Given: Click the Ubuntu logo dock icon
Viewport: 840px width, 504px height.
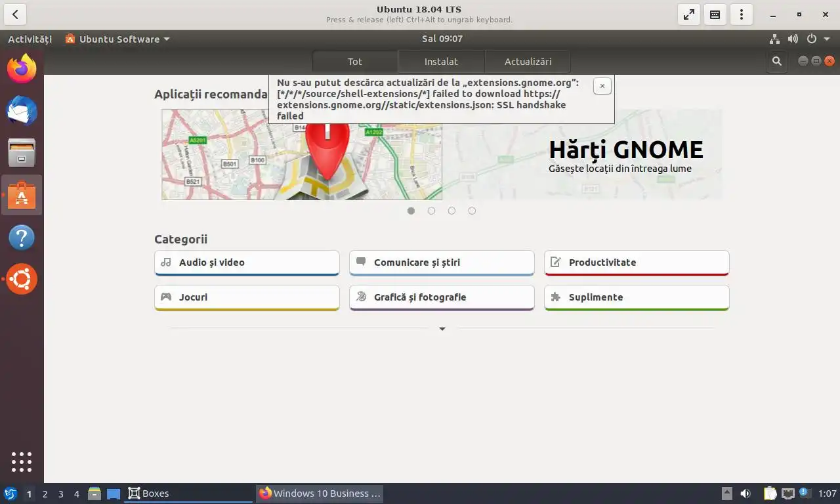Looking at the screenshot, I should click(x=22, y=279).
